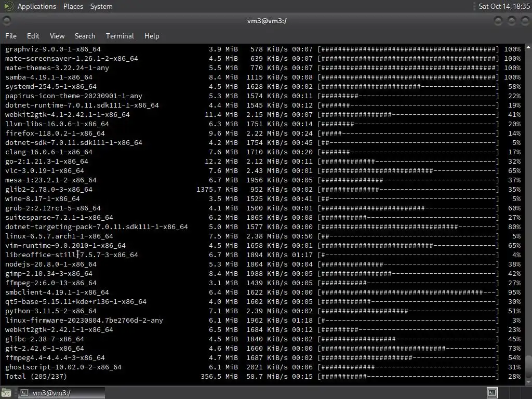Click the distro logo icon in top panel

click(x=8, y=6)
